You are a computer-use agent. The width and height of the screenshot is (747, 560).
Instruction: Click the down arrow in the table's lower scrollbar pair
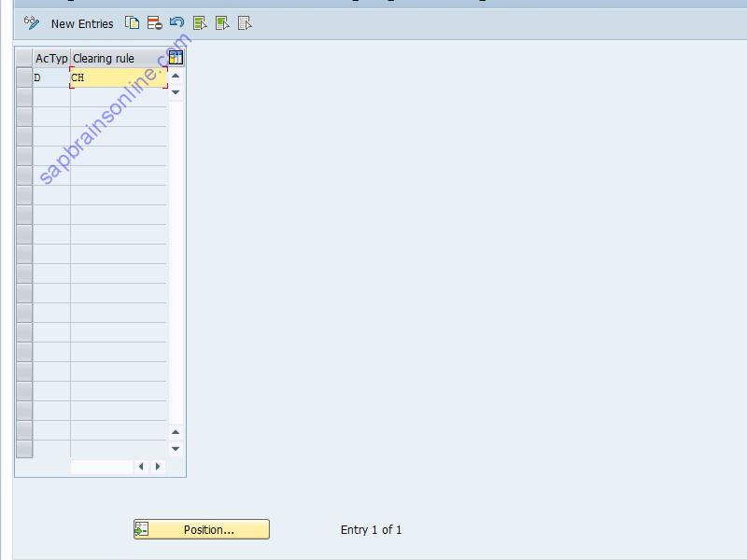point(176,449)
